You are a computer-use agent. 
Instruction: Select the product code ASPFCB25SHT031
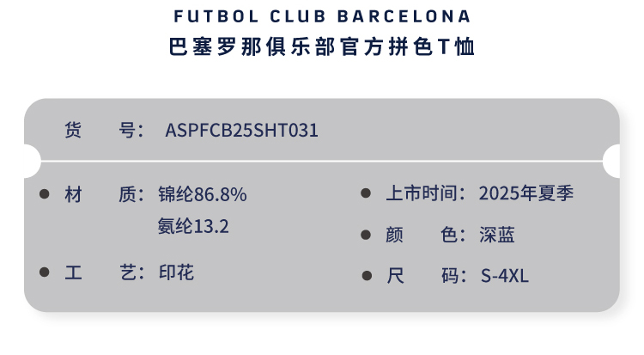[x=241, y=131]
